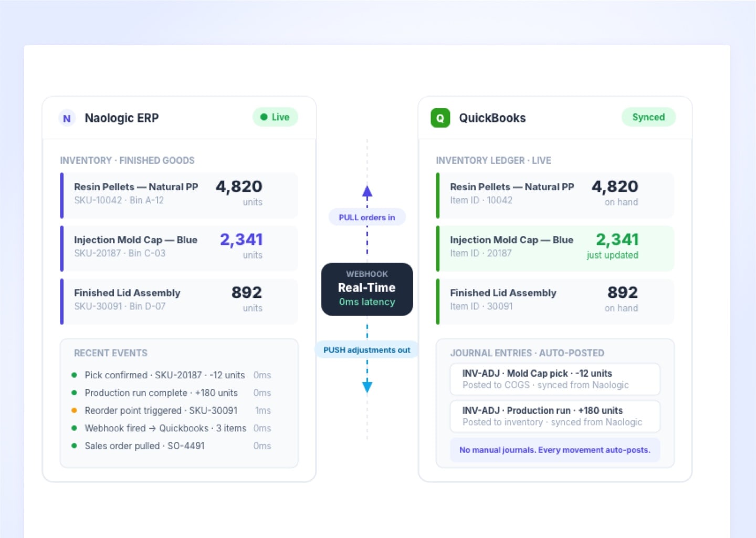Click the Inventory Finished Goods heading

127,160
